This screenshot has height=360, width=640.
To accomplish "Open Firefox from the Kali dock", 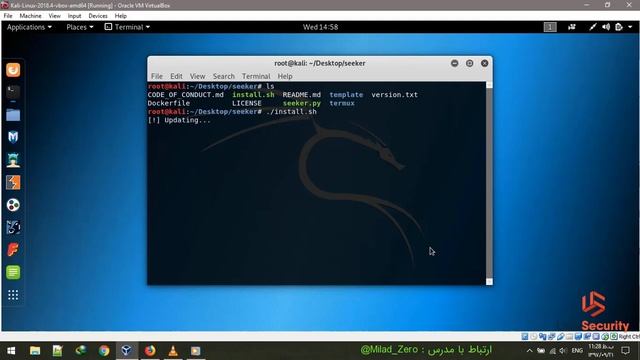I will tap(13, 70).
